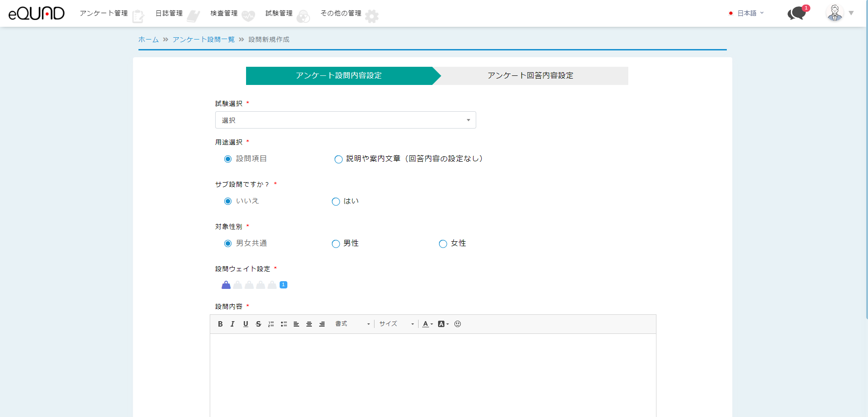The width and height of the screenshot is (868, 417).
Task: Switch to the アンケート回答内容設定 step
Action: tap(530, 75)
